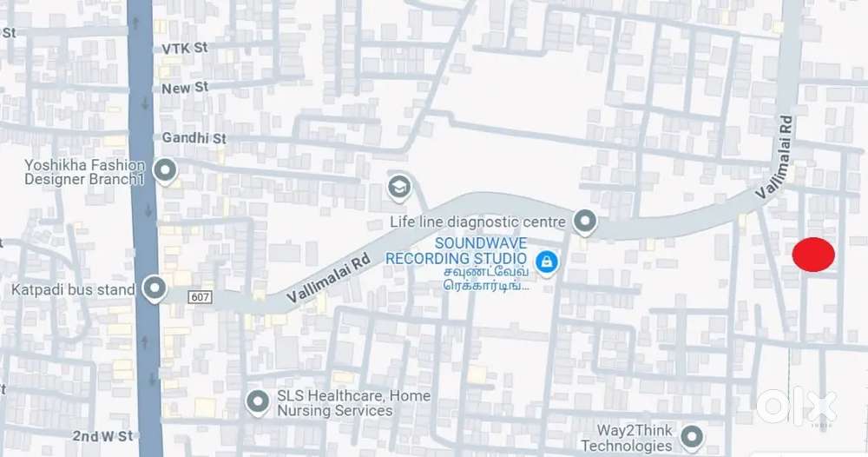The image size is (868, 457).
Task: Click the Gandhi St street label
Action: pos(194,138)
